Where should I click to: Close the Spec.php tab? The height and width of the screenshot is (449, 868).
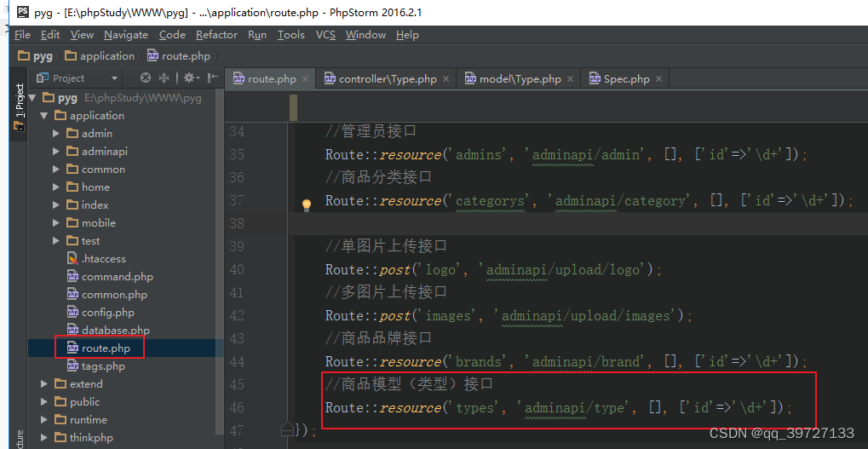tap(658, 79)
